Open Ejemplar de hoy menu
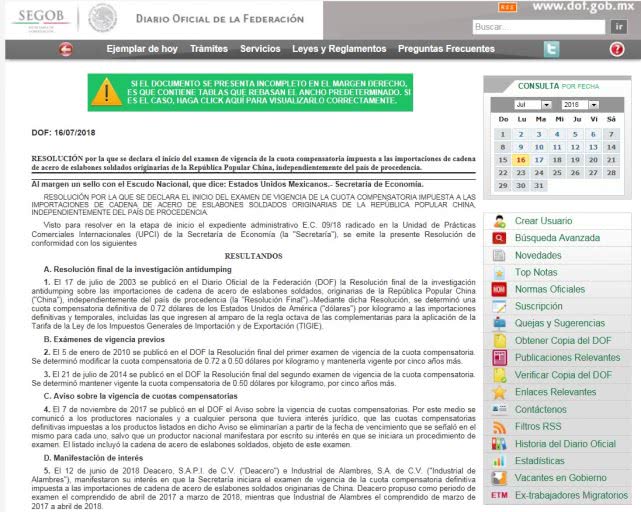The width and height of the screenshot is (641, 512). 142,49
